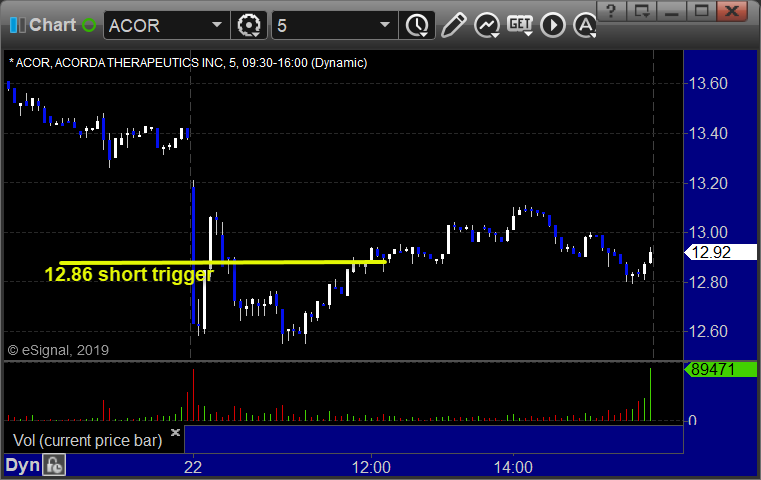The height and width of the screenshot is (480, 761).
Task: Click the Vol (current price bar) label
Action: [x=87, y=440]
